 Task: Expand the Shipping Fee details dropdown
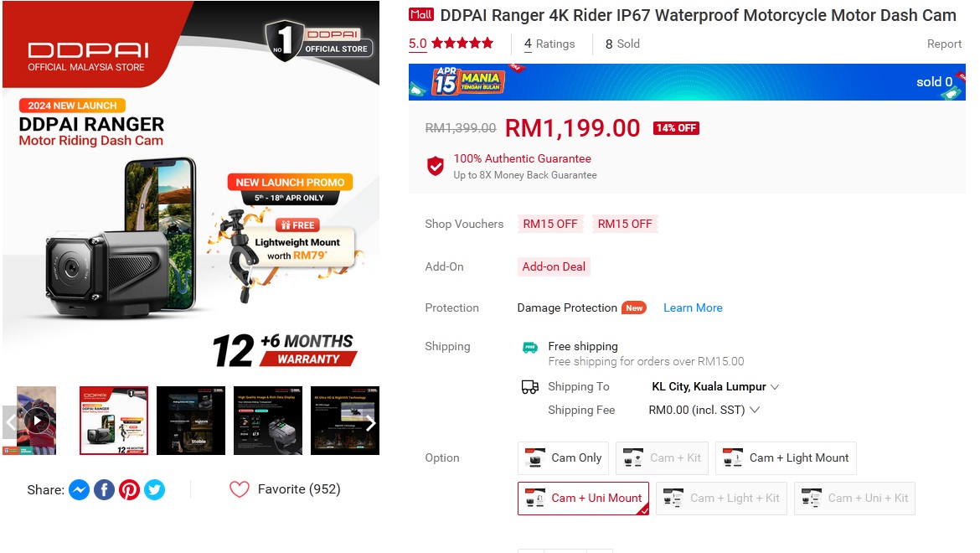[x=704, y=410]
